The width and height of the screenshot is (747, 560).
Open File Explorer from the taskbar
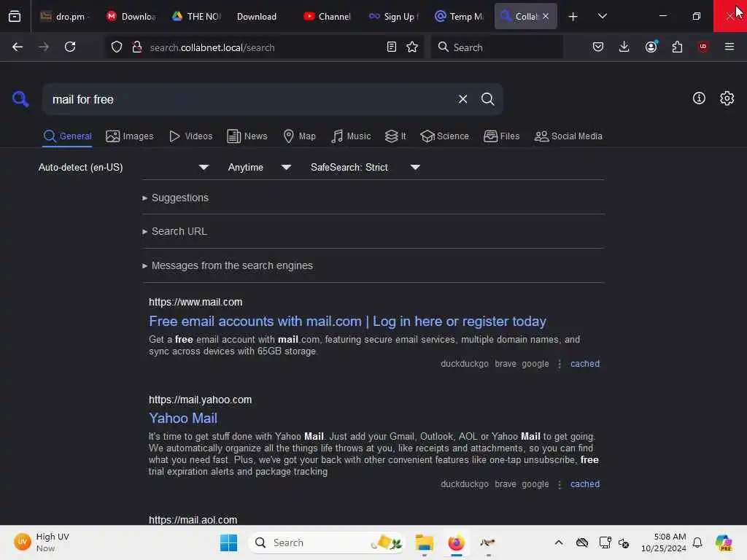coord(424,542)
